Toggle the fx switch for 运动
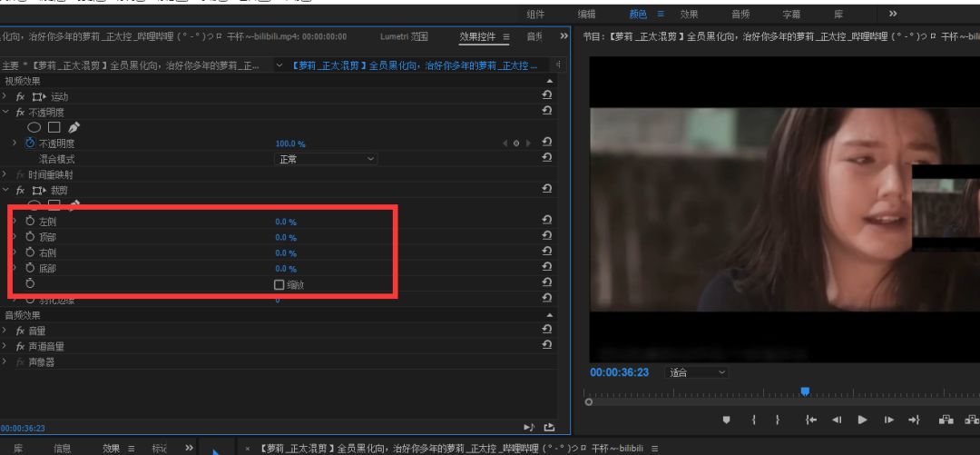Viewport: 980px width, 455px height. click(20, 97)
